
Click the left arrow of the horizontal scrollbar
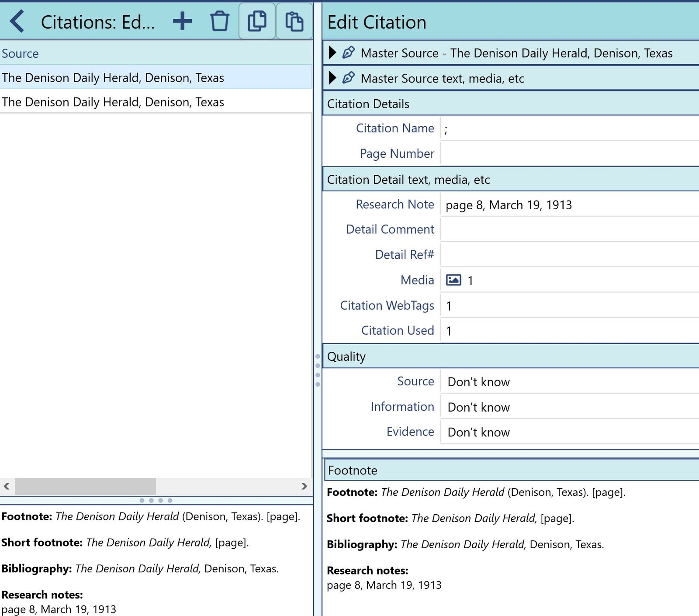point(7,486)
